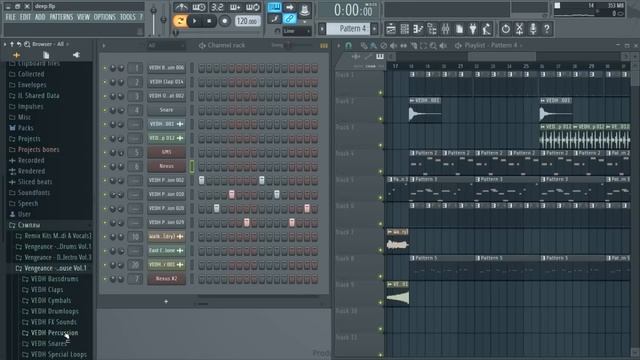Toggle first step of Nexus #2 row

pos(201,279)
